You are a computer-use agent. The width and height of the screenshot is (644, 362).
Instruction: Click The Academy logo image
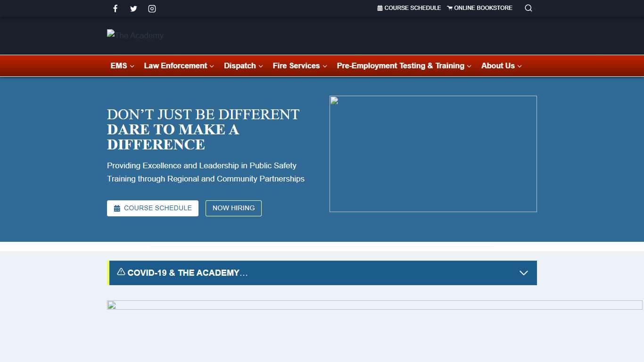135,35
